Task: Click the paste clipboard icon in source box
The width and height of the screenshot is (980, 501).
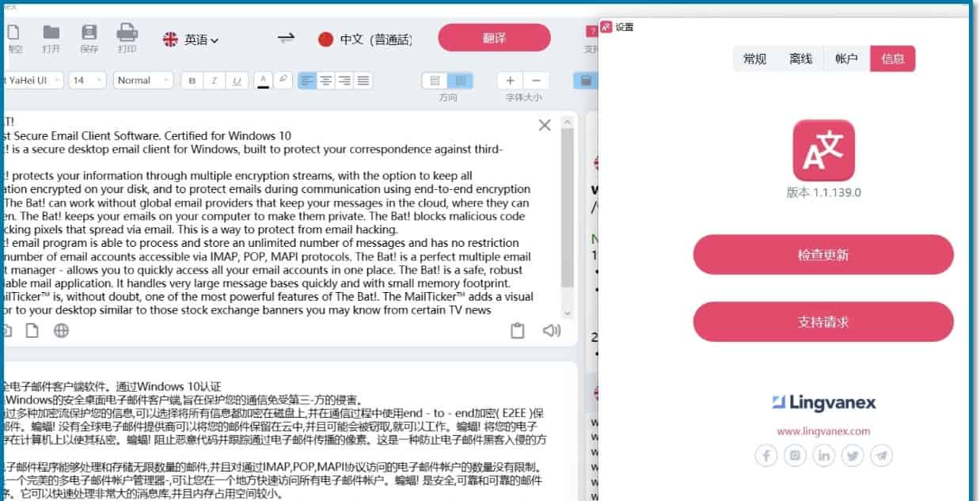Action: click(x=517, y=331)
